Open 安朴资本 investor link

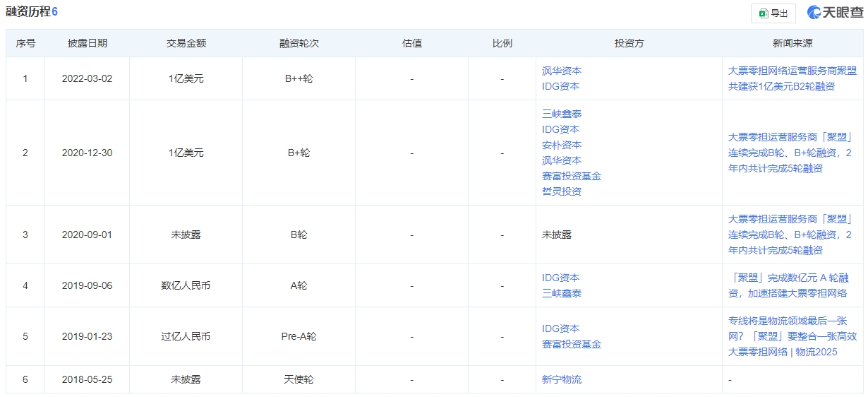click(x=562, y=145)
